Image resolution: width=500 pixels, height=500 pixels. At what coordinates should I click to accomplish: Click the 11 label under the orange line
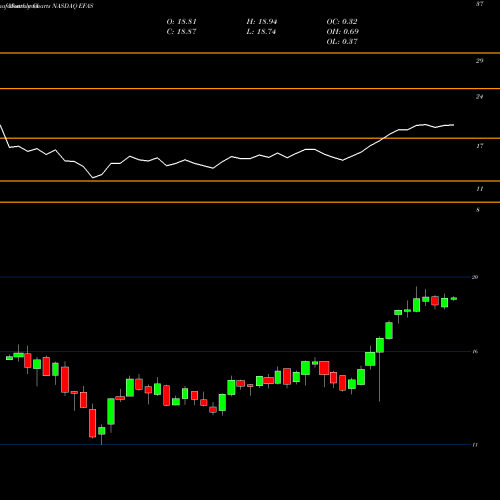point(479,189)
